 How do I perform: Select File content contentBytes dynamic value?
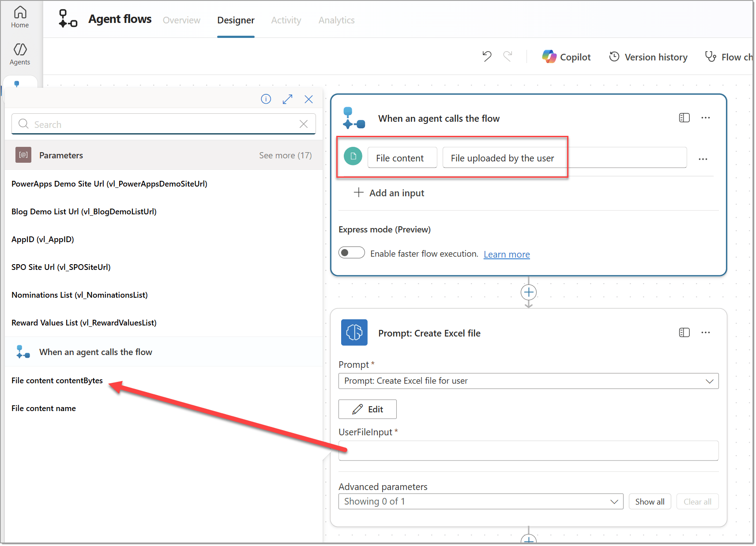(x=57, y=381)
